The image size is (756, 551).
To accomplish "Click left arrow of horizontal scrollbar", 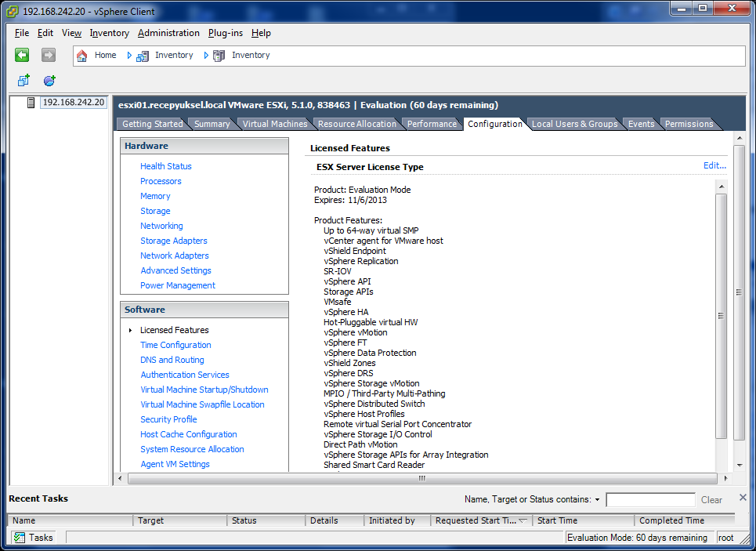I will (120, 478).
